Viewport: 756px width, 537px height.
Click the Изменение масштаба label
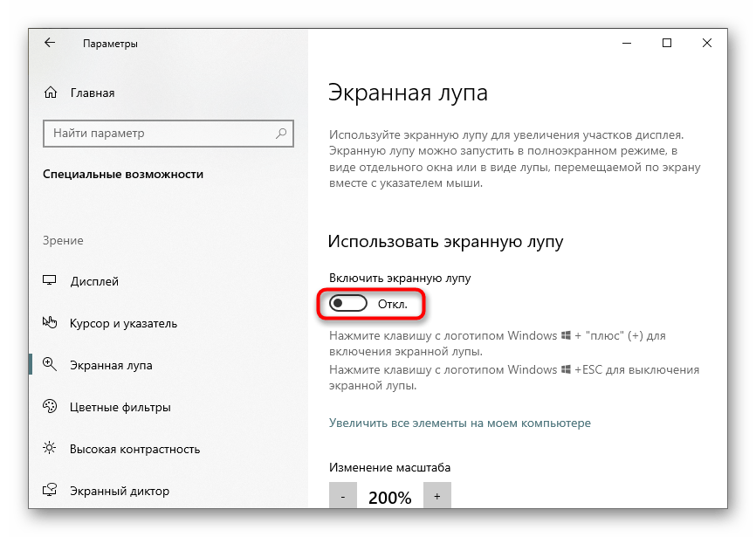pyautogui.click(x=389, y=468)
